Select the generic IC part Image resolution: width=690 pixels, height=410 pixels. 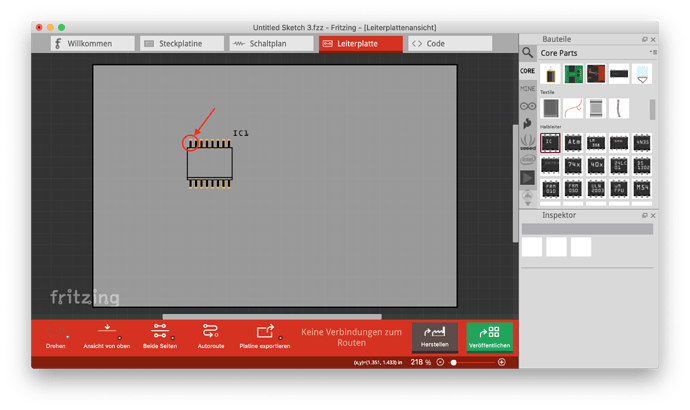coord(550,143)
